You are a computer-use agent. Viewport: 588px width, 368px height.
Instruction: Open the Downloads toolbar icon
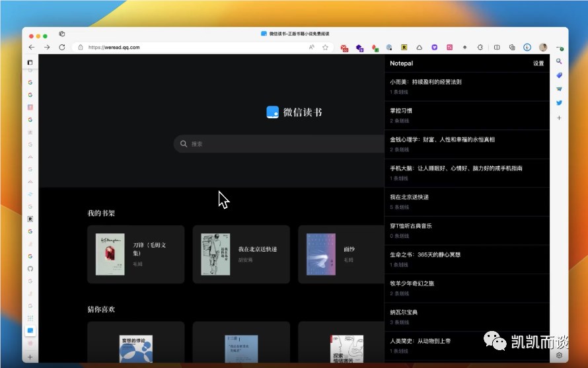point(527,48)
